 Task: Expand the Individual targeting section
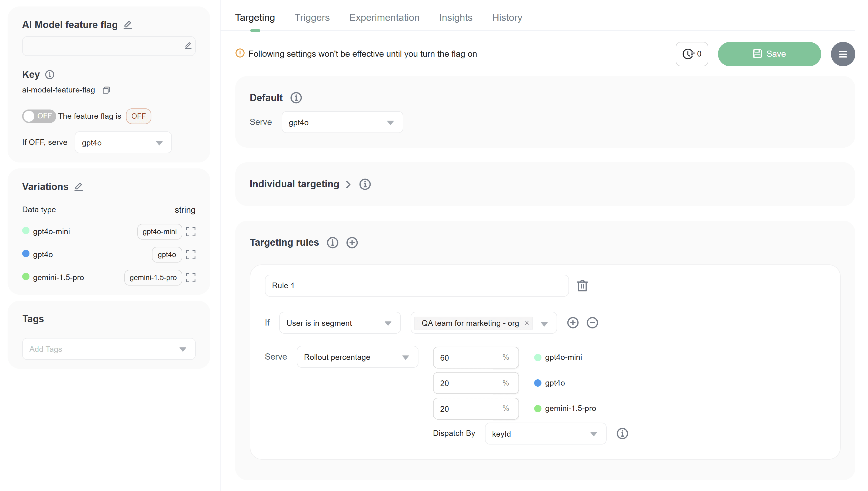click(348, 184)
